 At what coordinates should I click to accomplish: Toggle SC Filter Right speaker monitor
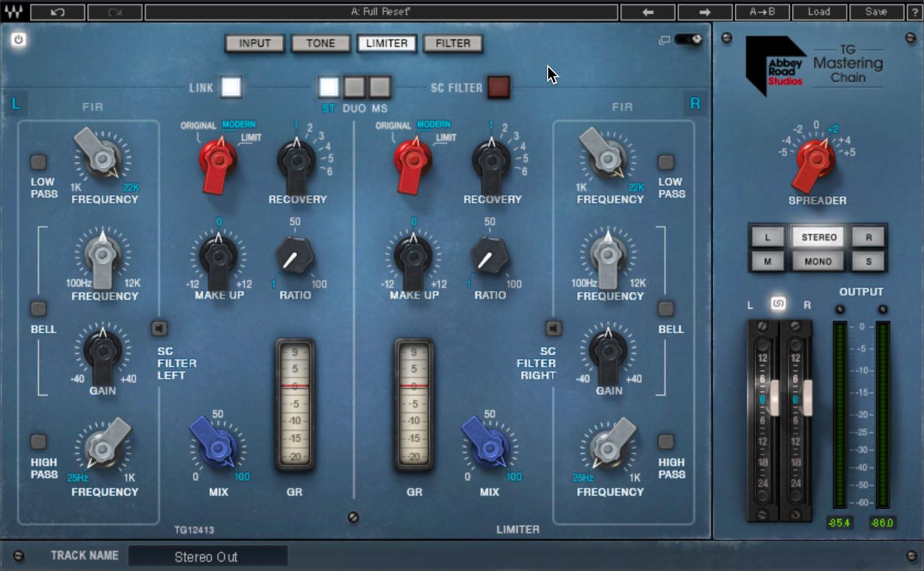coord(553,328)
